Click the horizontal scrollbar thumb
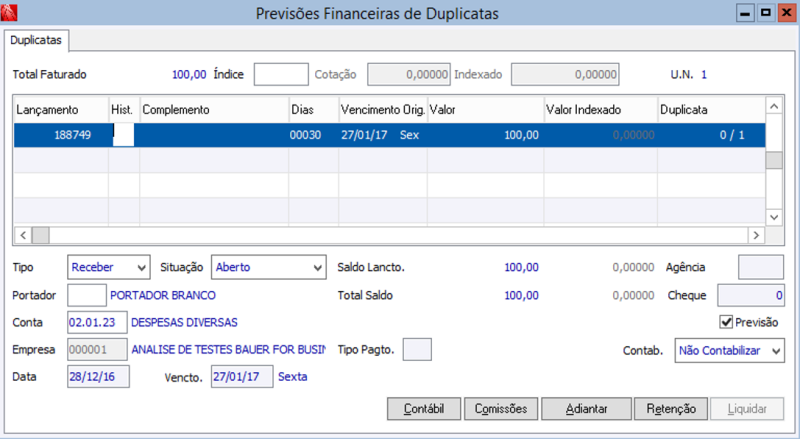 pos(41,235)
